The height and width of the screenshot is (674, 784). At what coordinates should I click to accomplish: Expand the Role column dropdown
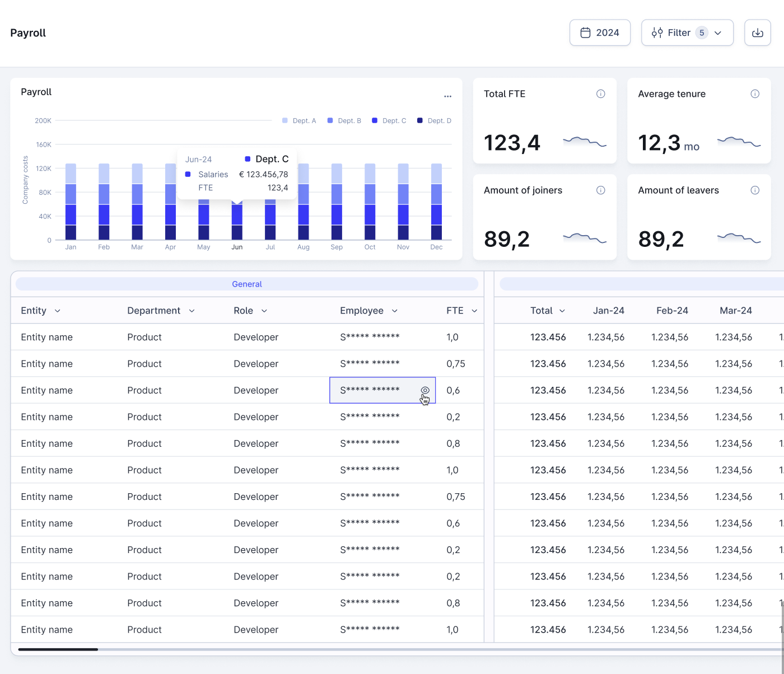[264, 311]
